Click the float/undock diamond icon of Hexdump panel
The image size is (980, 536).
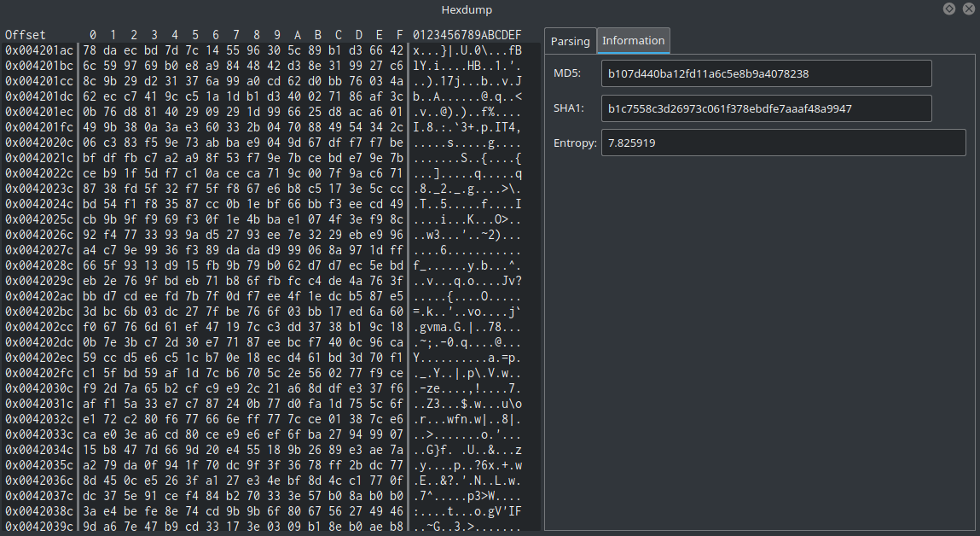pyautogui.click(x=949, y=9)
